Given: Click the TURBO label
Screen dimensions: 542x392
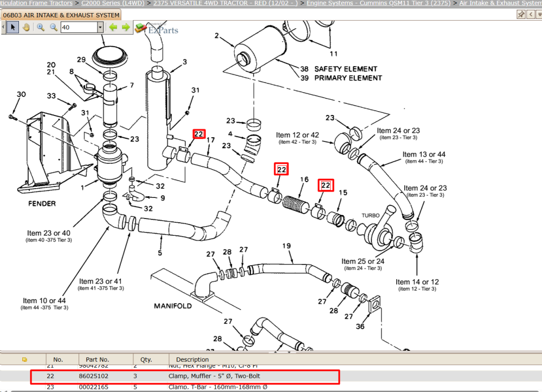Looking at the screenshot, I should 371,215.
